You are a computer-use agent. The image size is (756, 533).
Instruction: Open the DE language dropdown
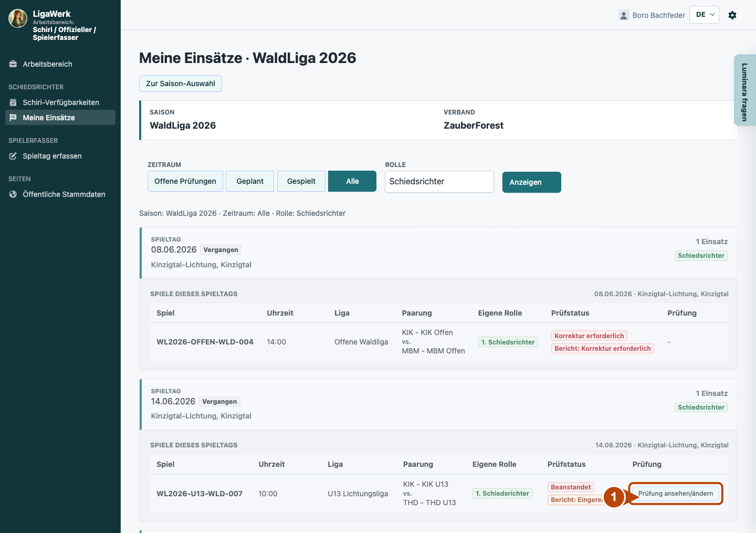704,15
